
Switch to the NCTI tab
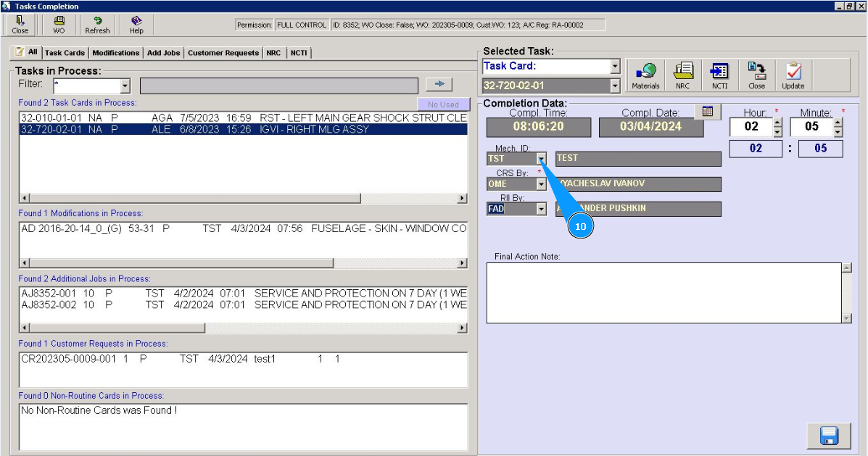[x=299, y=53]
